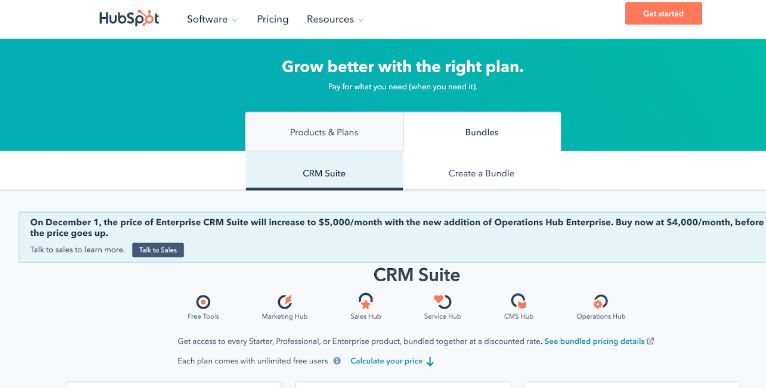Open the Pricing menu item
This screenshot has width=766, height=388.
[x=273, y=20]
